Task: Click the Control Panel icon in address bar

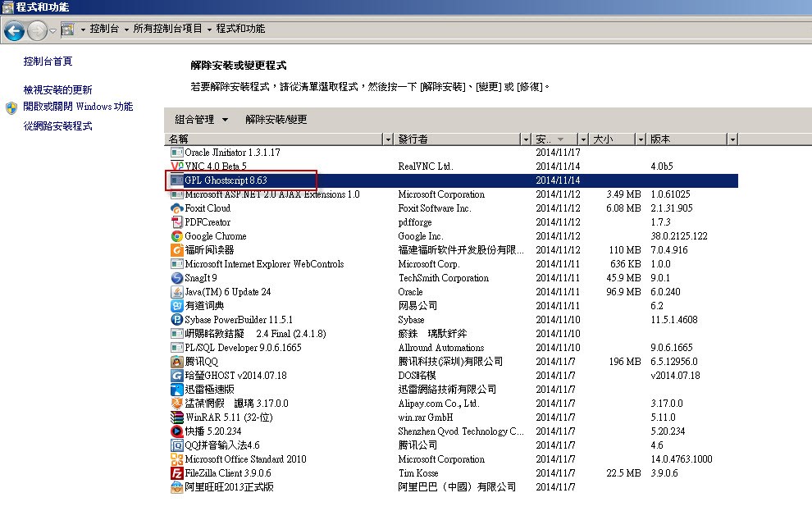Action: [67, 30]
